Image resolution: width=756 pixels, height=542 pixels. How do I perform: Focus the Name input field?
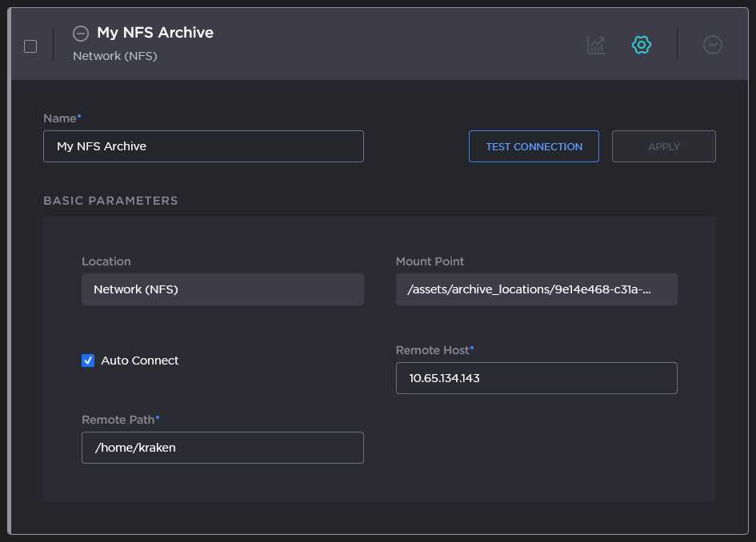click(203, 146)
